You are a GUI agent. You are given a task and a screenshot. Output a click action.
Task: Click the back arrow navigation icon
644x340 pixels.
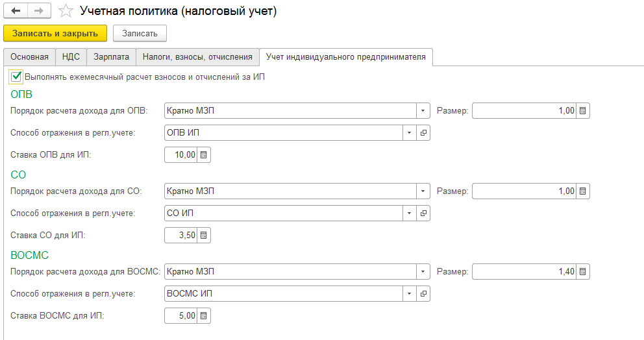(x=16, y=10)
